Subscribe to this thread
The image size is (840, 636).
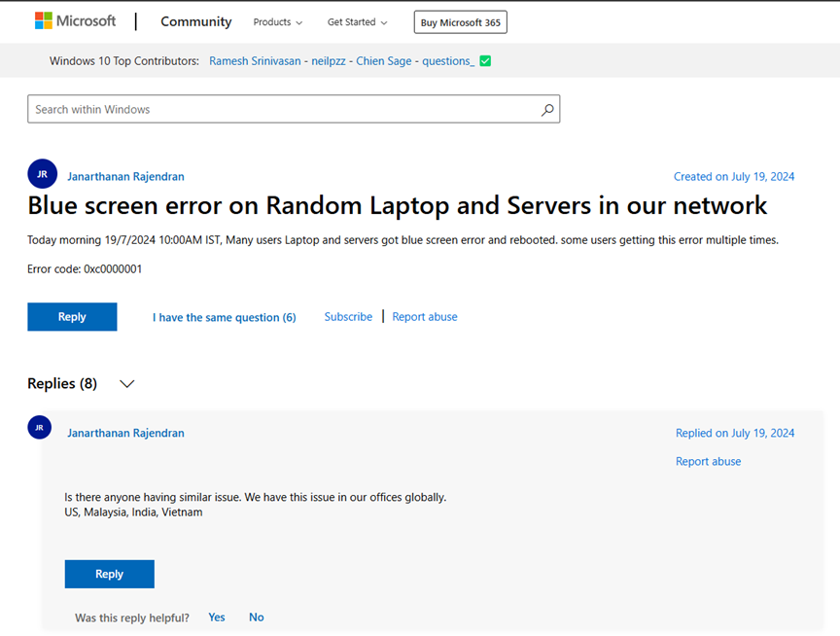coord(348,317)
